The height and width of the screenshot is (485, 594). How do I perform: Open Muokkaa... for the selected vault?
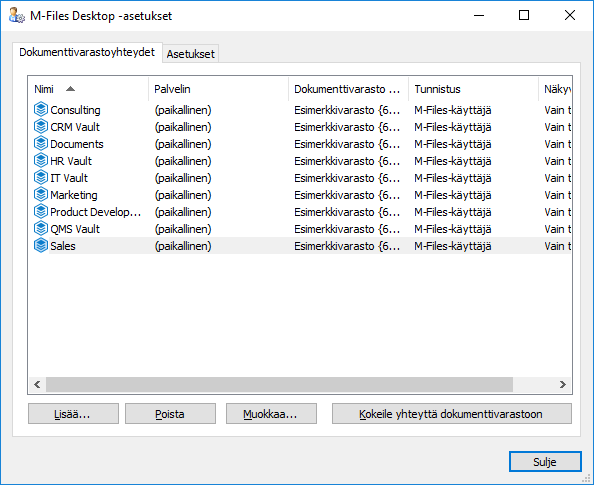coord(271,414)
